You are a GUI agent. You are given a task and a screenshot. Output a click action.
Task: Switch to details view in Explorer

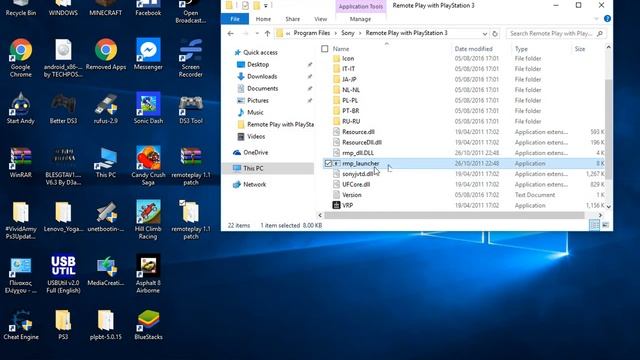(x=595, y=225)
